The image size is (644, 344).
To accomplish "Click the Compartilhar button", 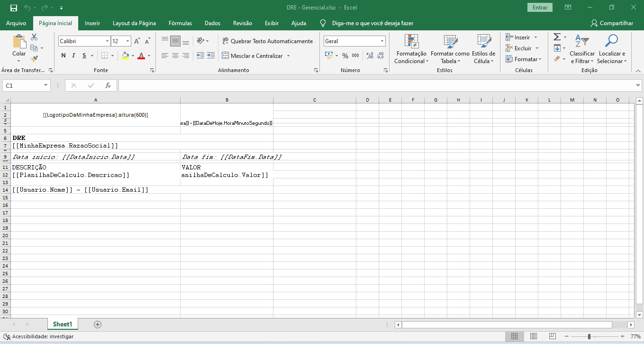I will (612, 23).
